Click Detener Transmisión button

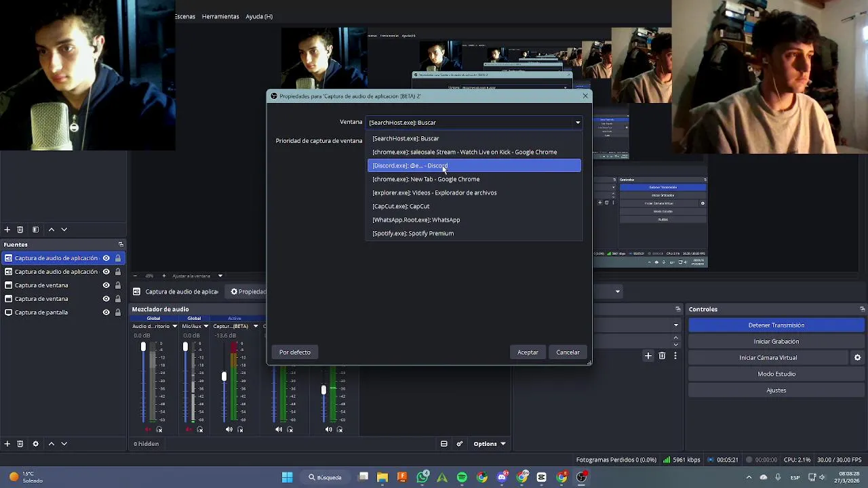[776, 325]
